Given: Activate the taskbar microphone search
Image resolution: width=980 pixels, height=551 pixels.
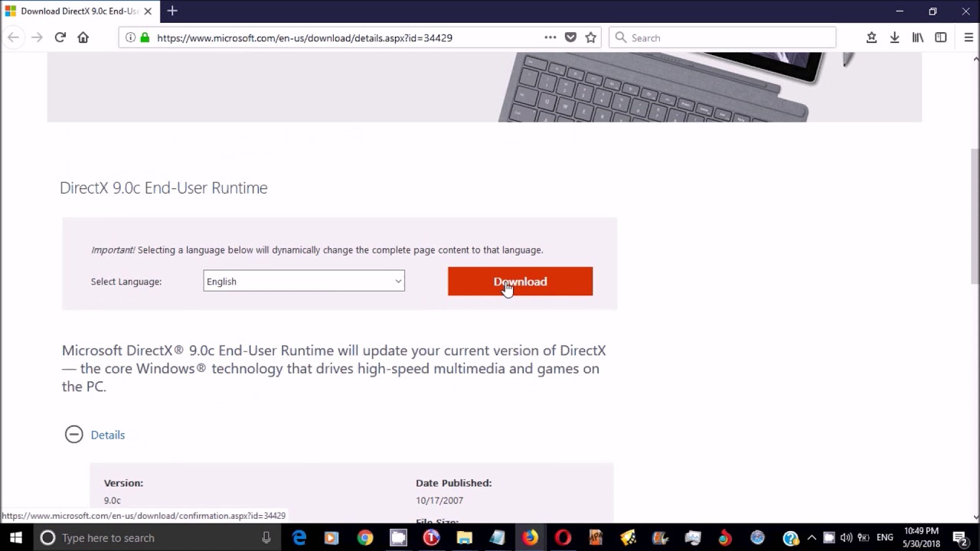Looking at the screenshot, I should [266, 538].
